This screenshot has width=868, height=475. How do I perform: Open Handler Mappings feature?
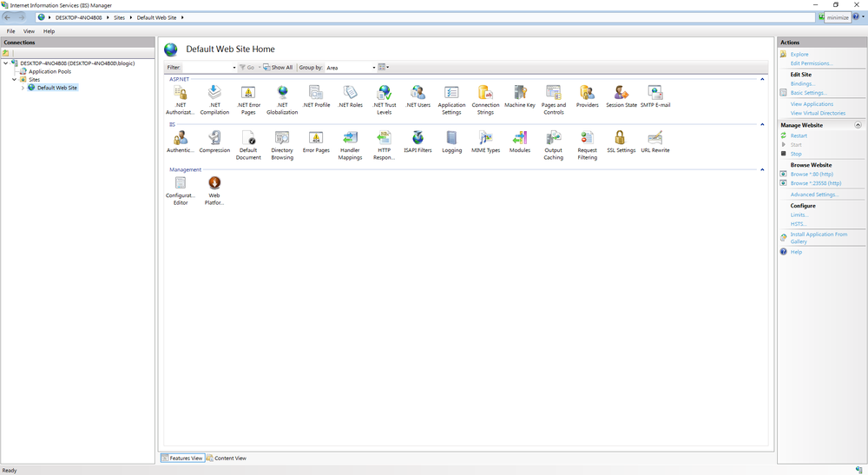point(350,145)
